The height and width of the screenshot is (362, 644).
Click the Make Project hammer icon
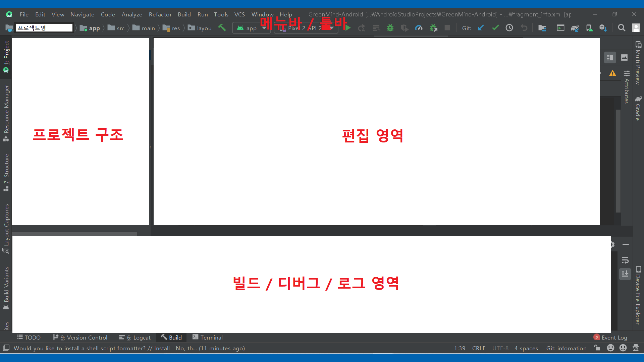click(x=222, y=28)
